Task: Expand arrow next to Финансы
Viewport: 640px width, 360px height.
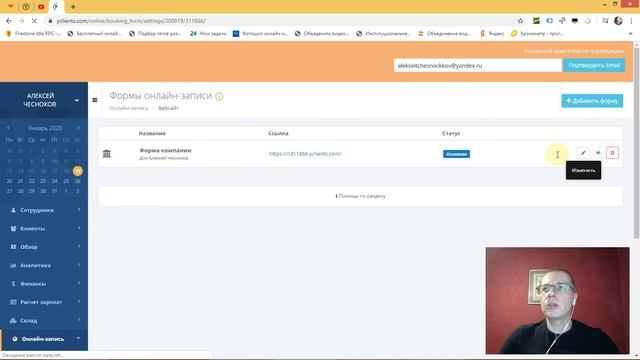Action: [79, 283]
